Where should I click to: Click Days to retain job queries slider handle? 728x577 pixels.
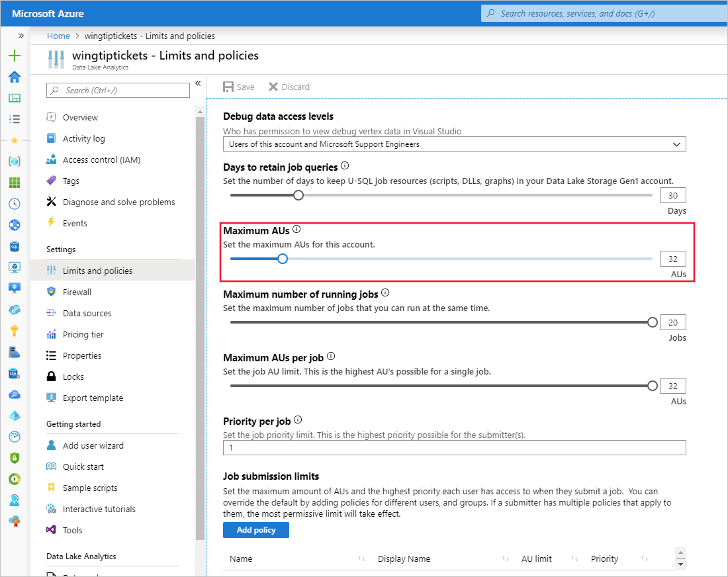click(x=298, y=195)
